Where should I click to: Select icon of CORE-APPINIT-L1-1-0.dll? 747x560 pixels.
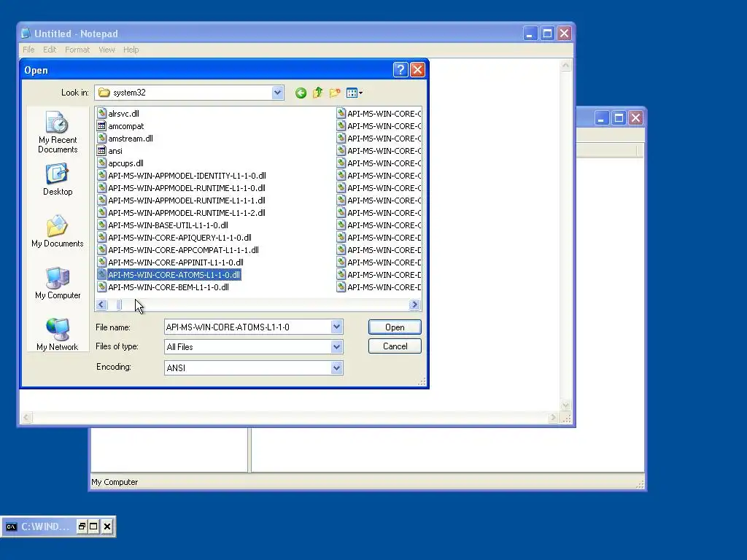pyautogui.click(x=101, y=262)
